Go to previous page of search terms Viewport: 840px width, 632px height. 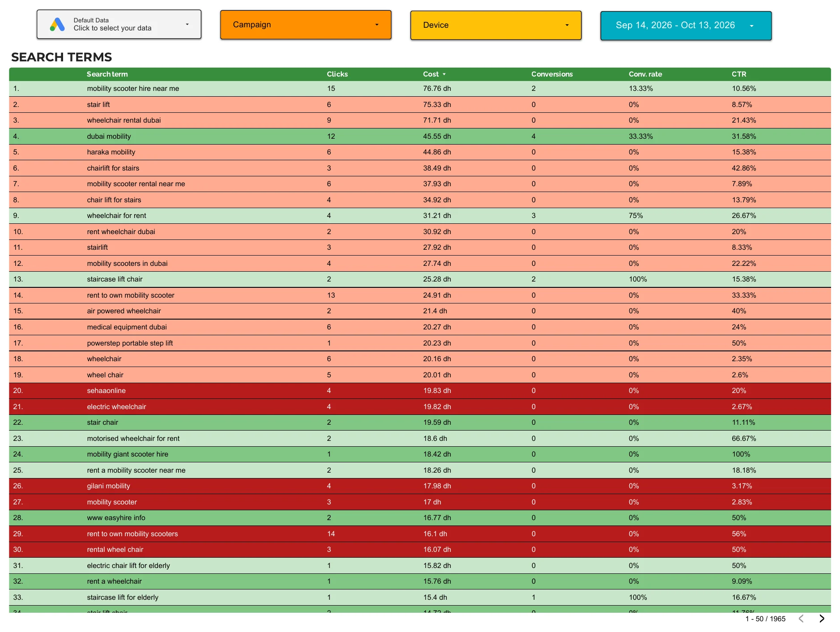[x=801, y=619]
